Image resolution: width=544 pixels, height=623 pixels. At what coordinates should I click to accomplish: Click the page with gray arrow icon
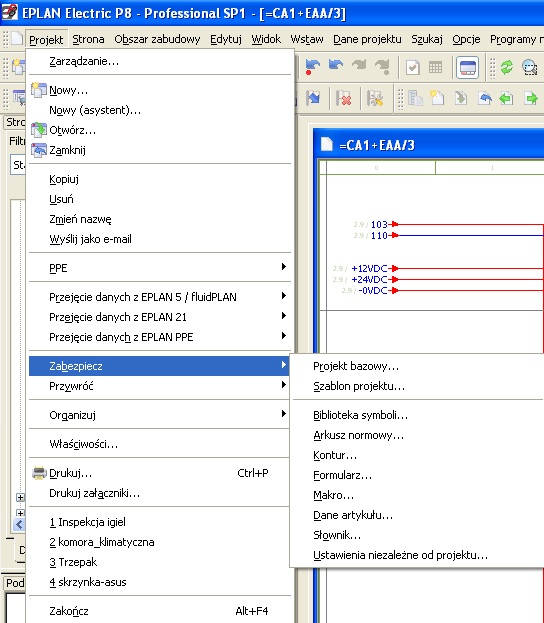[461, 98]
